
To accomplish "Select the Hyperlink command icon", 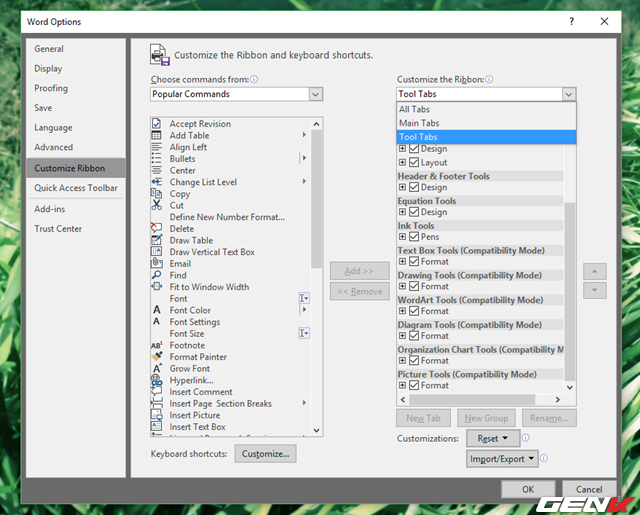I will pos(156,381).
